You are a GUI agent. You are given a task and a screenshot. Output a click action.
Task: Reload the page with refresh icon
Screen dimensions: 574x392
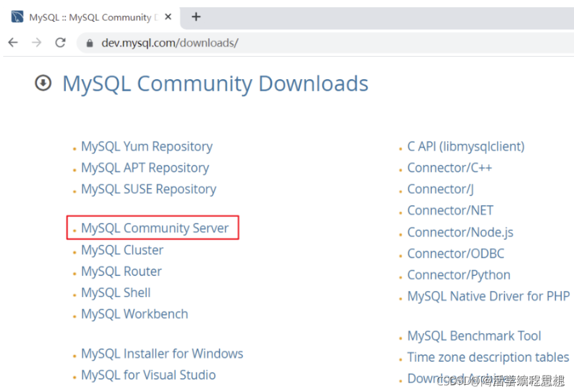pyautogui.click(x=60, y=43)
